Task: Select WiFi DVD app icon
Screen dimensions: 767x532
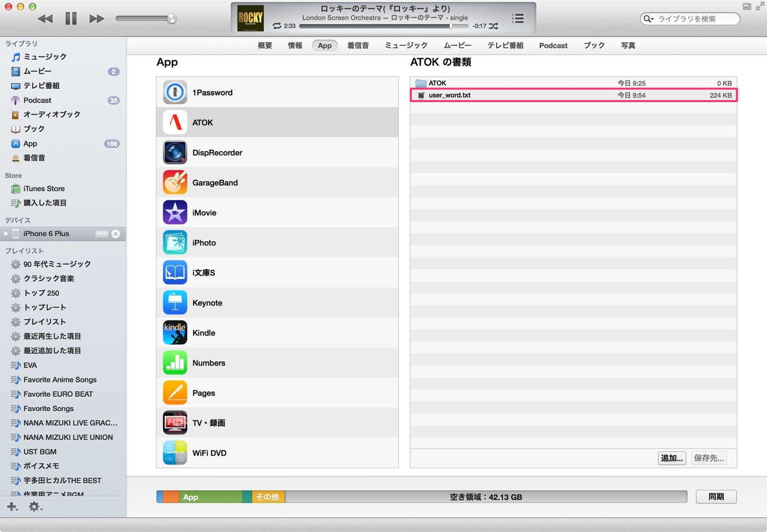Action: click(175, 452)
